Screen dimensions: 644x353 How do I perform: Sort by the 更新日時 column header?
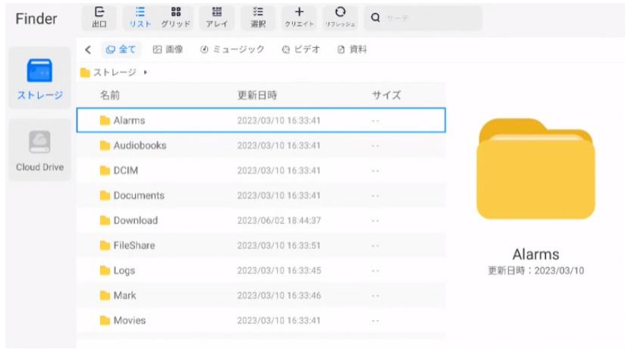click(x=257, y=96)
